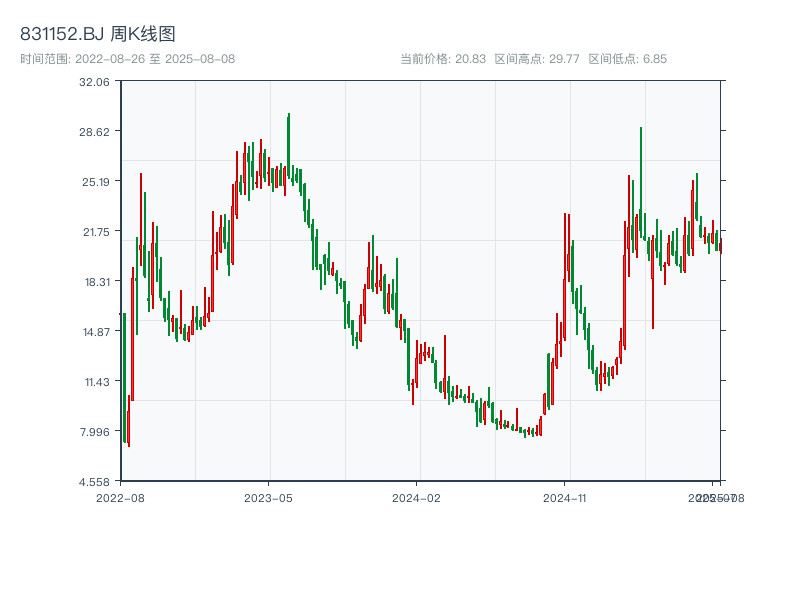Click the 区间低点: 6.85 label
800x600 pixels.
(x=628, y=58)
